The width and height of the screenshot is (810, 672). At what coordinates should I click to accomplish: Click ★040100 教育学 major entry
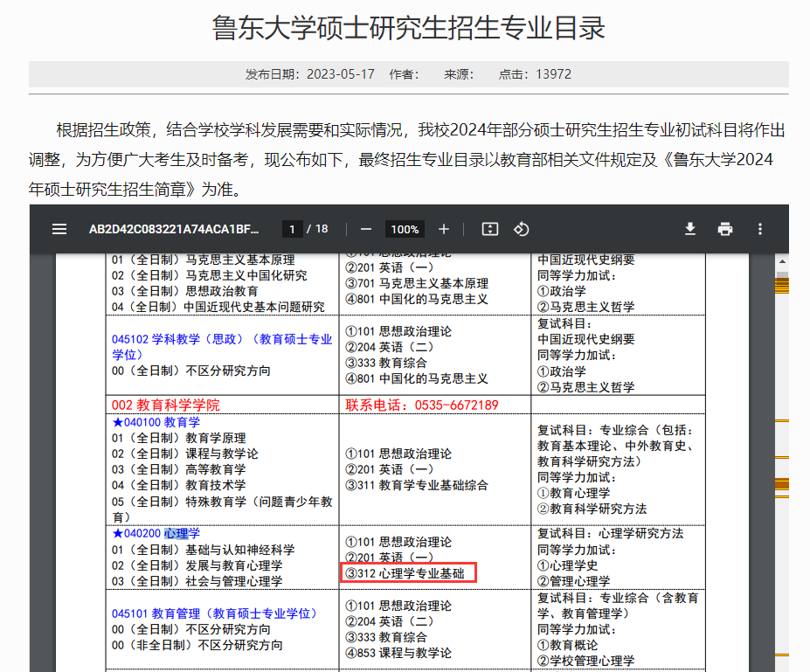click(156, 423)
